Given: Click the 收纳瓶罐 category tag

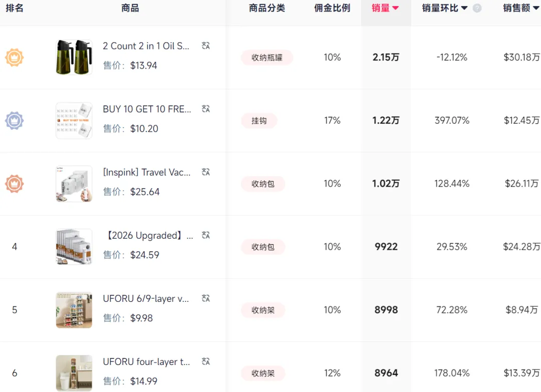Looking at the screenshot, I should click(267, 58).
